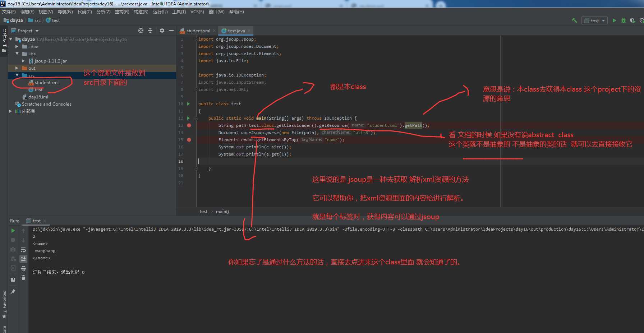
Task: Expand the out folder
Action: point(17,68)
